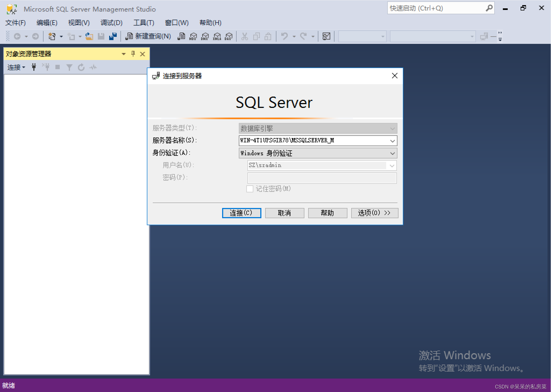
Task: Pin the Object Explorer panel
Action: click(x=133, y=54)
